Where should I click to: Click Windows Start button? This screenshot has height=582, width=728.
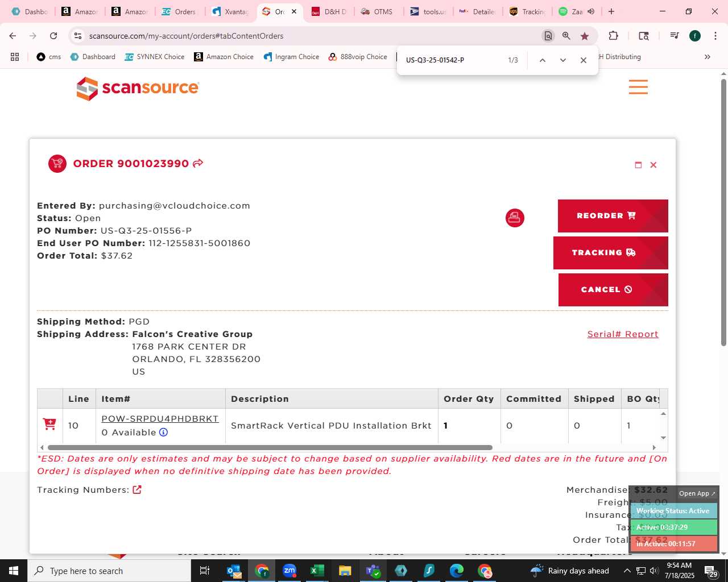(x=14, y=571)
